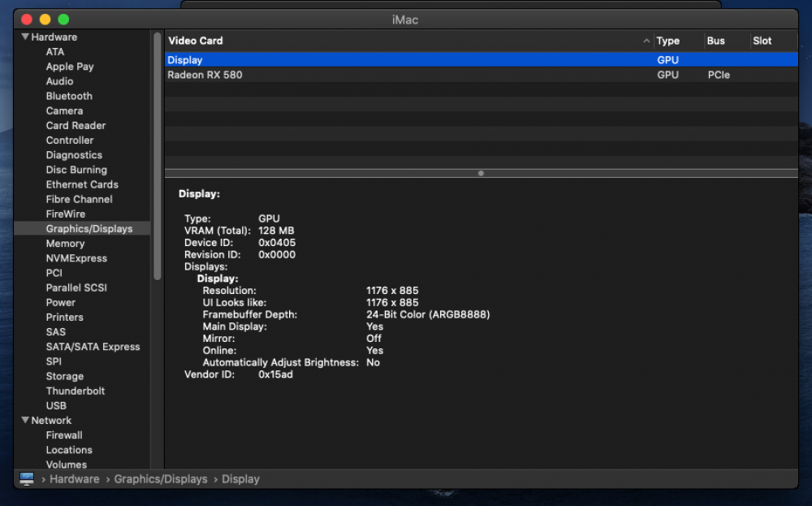Sort by the Slot column header

tap(762, 41)
